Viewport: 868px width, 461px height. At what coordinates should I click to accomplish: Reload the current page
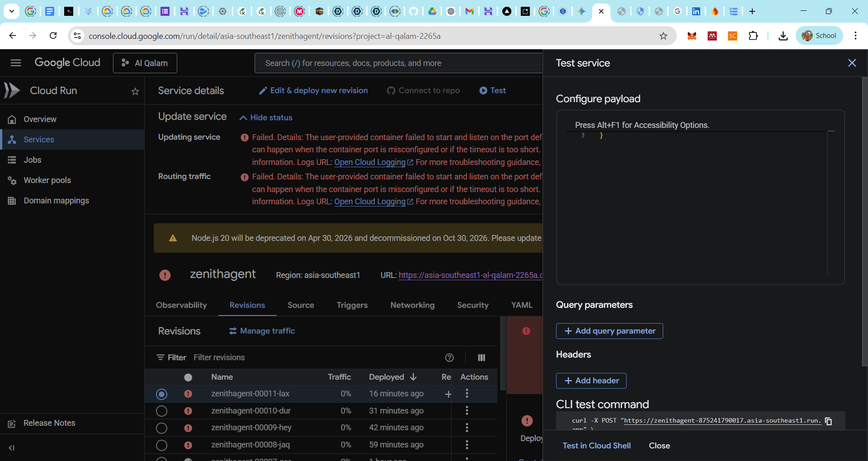coord(53,36)
